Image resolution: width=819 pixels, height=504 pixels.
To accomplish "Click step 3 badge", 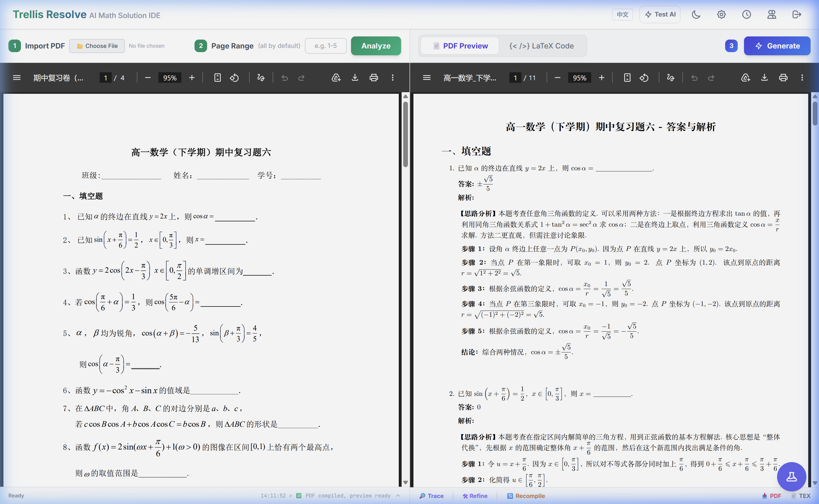I will tap(731, 46).
